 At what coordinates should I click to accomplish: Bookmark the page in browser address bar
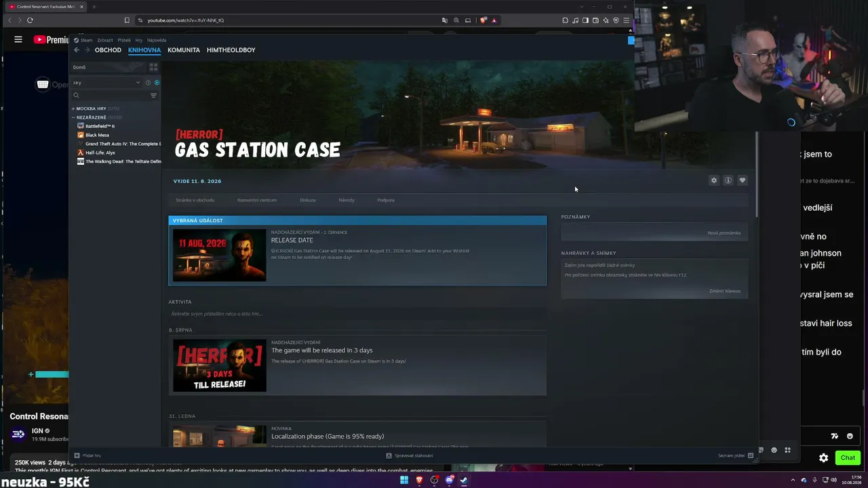pos(127,20)
